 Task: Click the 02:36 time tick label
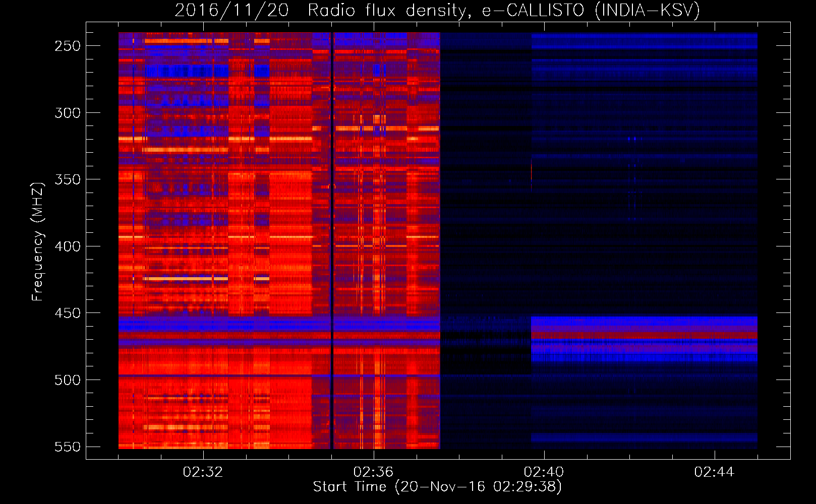point(373,472)
